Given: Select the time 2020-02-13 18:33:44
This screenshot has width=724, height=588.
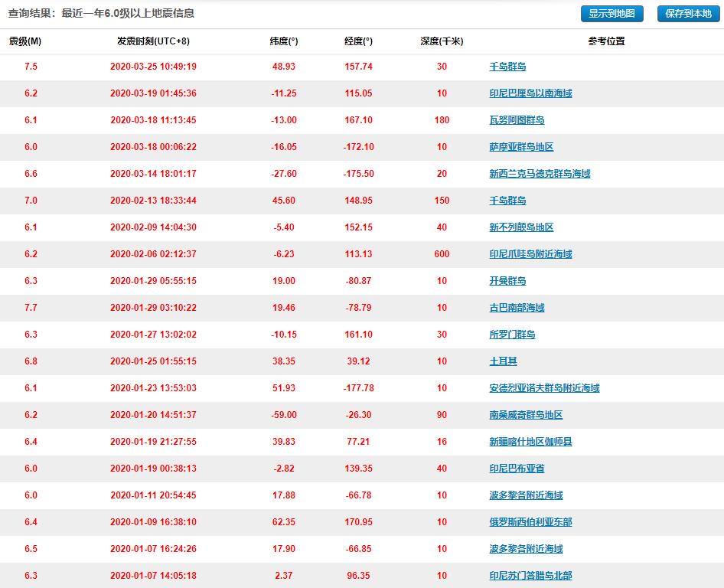Looking at the screenshot, I should tap(153, 201).
